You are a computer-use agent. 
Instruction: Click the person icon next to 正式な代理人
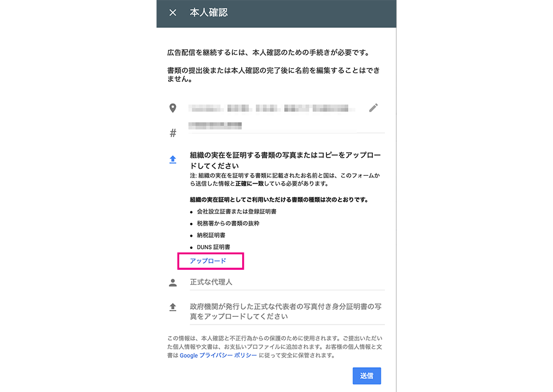pyautogui.click(x=173, y=283)
